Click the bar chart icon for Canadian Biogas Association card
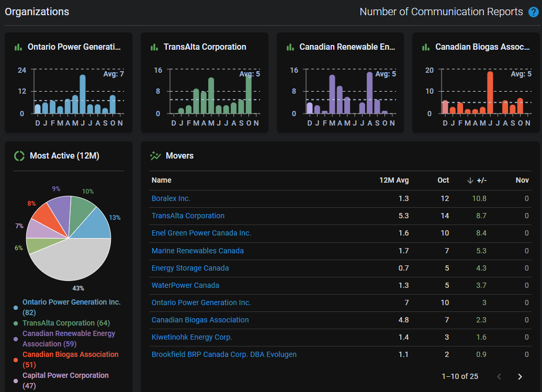This screenshot has width=542, height=392. point(426,47)
